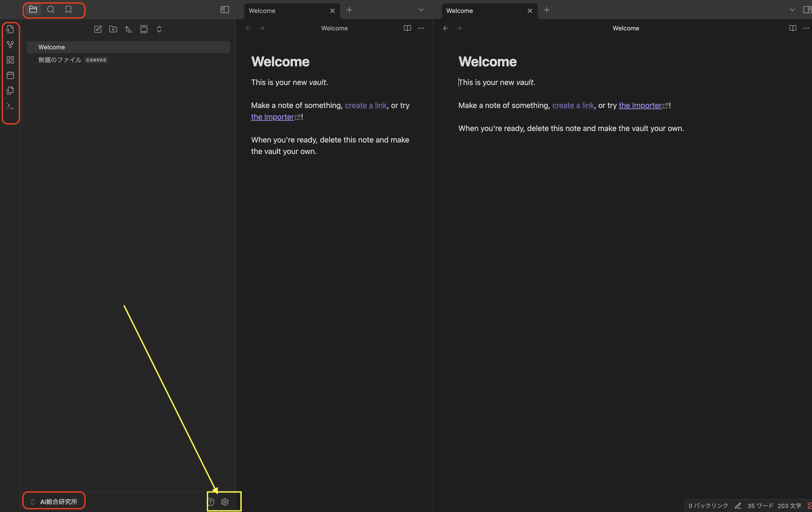Expand tab list chevron in left pane

(x=421, y=10)
